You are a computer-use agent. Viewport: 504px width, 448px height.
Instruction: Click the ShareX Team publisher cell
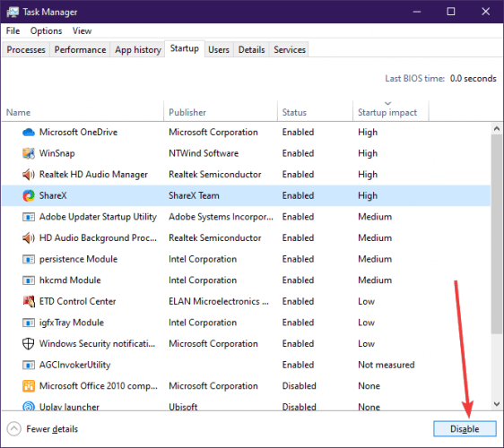(x=194, y=195)
